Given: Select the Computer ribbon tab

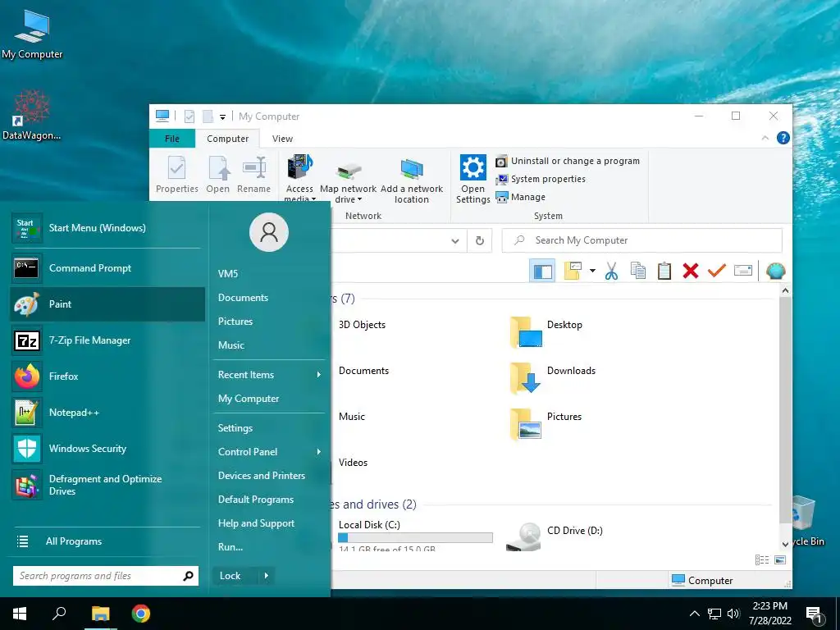Looking at the screenshot, I should (x=228, y=139).
